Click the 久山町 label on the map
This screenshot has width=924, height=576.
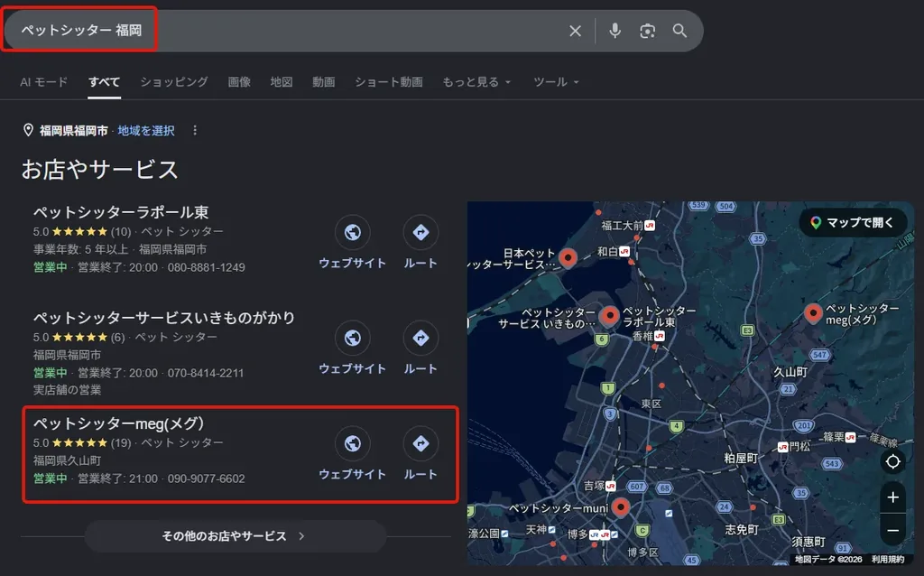(790, 371)
